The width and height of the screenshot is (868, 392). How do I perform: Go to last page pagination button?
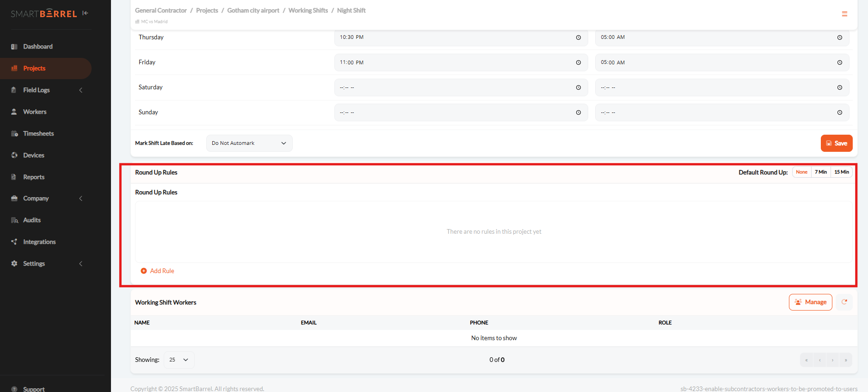(846, 360)
